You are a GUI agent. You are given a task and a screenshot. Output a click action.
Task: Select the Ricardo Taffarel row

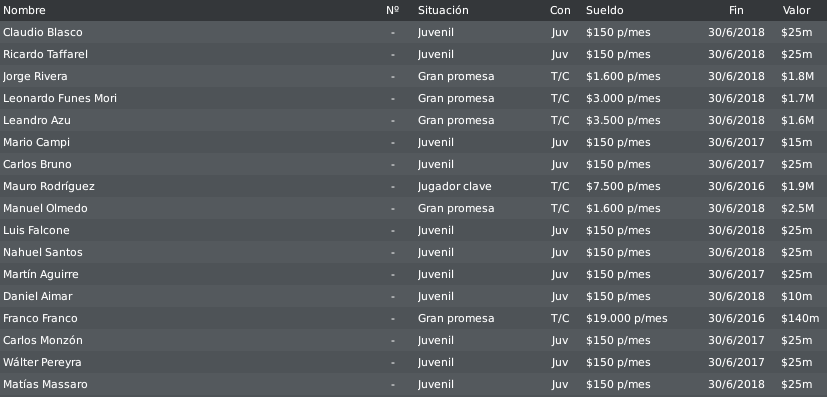414,54
